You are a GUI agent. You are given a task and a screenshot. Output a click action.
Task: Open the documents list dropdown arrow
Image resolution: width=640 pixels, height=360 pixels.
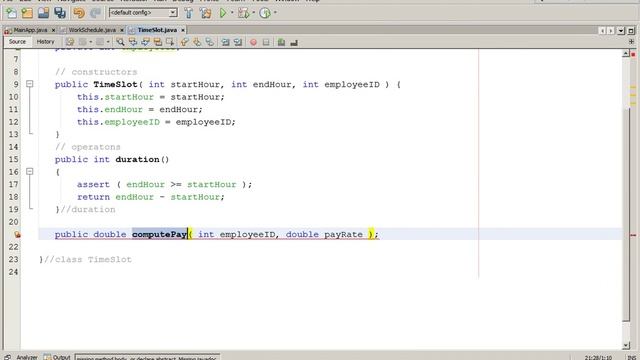point(621,31)
